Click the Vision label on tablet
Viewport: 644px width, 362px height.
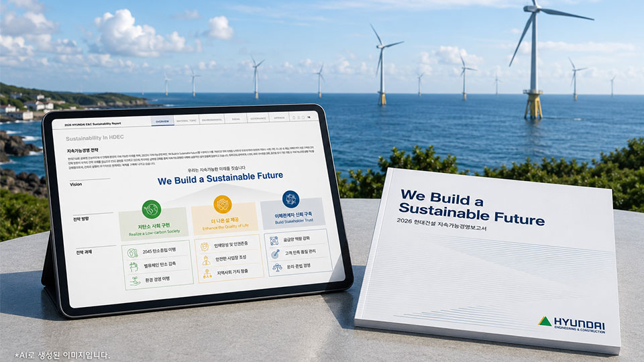(76, 184)
